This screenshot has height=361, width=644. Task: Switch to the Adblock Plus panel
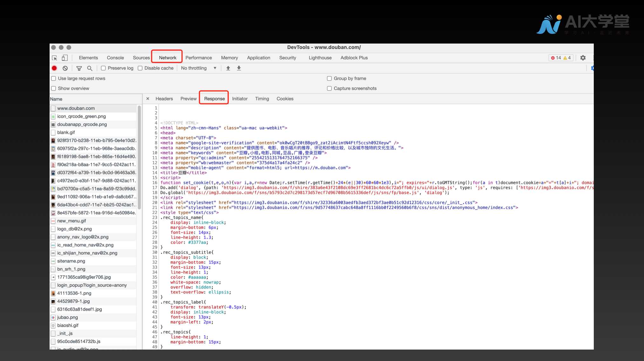click(354, 58)
